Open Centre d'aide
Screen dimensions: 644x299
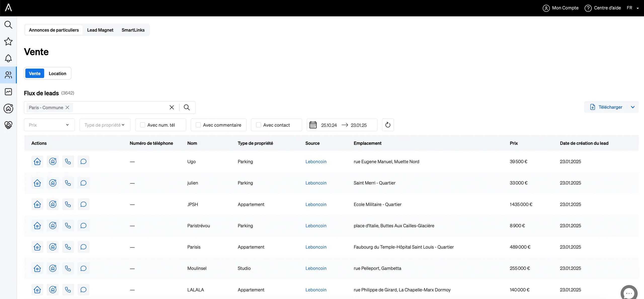tap(602, 8)
